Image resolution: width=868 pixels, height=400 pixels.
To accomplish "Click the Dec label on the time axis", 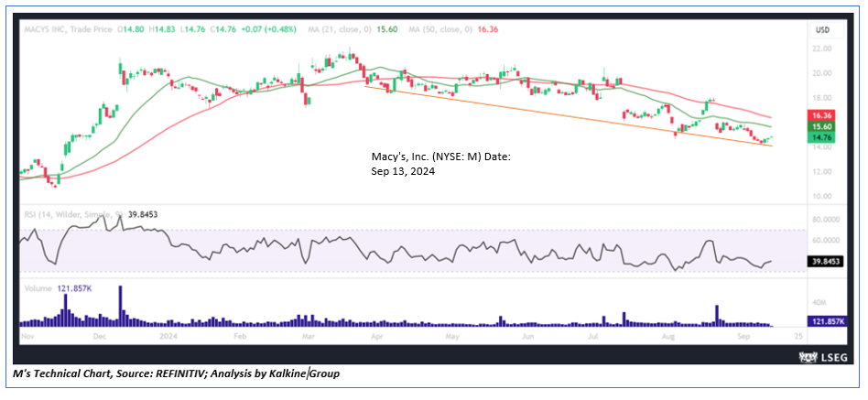I will coord(100,336).
